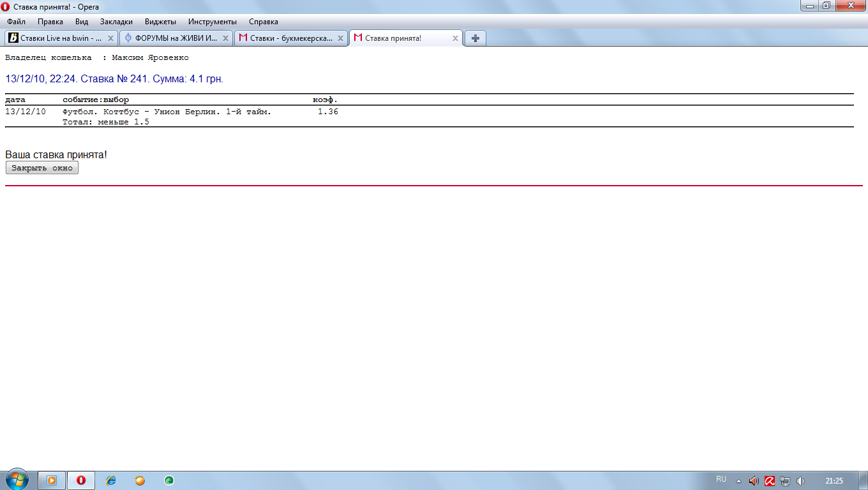Click the green round taskbar icon
The width and height of the screenshot is (868, 490).
pyautogui.click(x=168, y=480)
